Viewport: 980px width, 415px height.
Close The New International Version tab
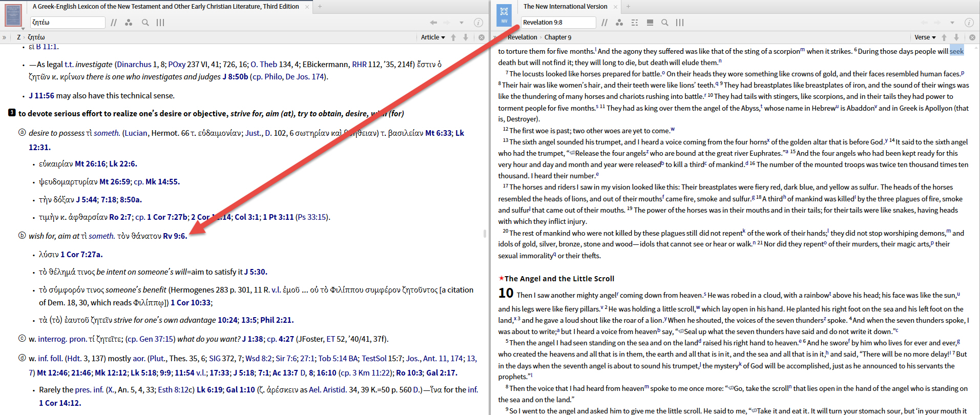(x=616, y=7)
